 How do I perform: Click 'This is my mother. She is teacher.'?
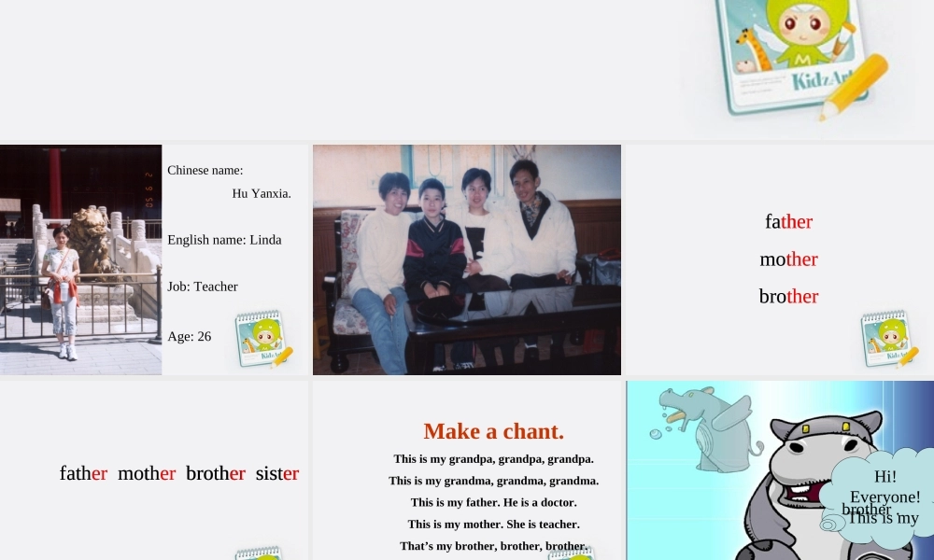[494, 525]
